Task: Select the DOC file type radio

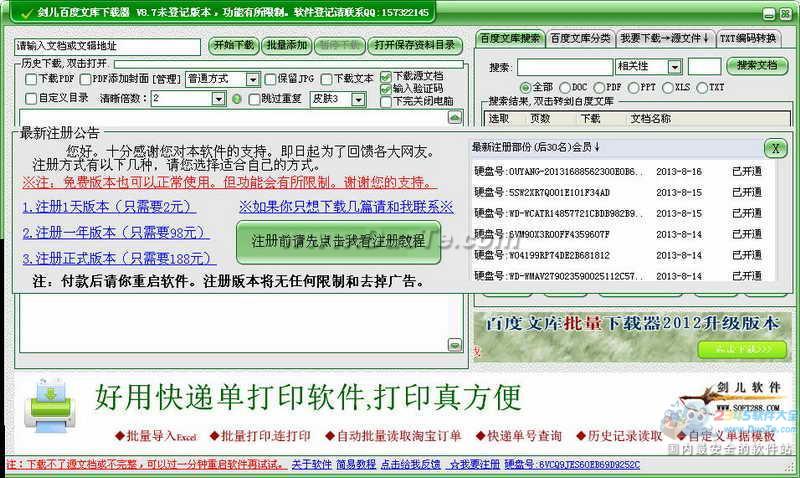Action: 565,88
